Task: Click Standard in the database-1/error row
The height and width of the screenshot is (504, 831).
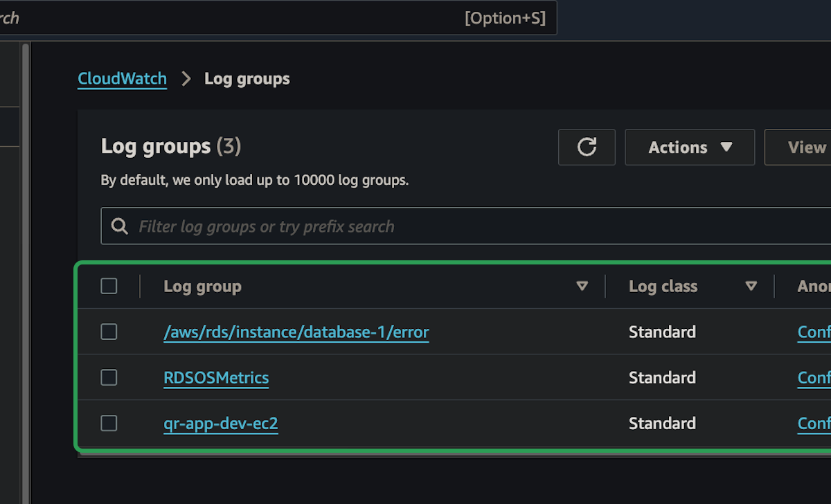Action: 662,332
